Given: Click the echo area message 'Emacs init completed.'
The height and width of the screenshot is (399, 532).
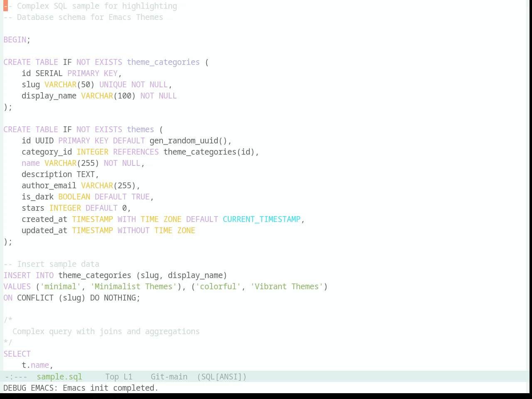Looking at the screenshot, I should coord(111,388).
